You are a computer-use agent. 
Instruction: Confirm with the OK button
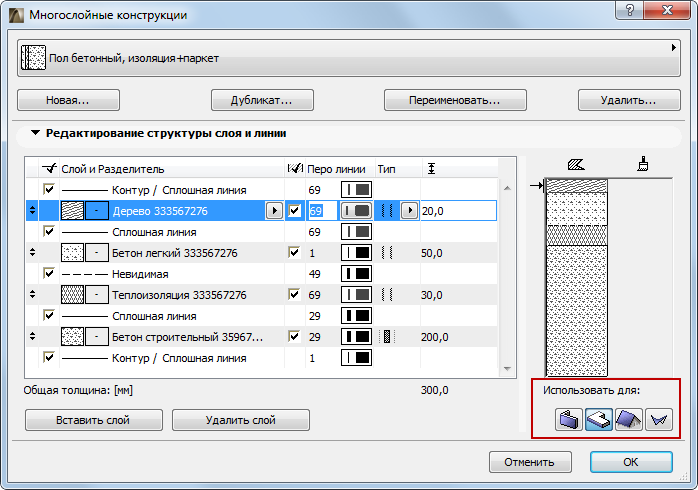click(631, 462)
